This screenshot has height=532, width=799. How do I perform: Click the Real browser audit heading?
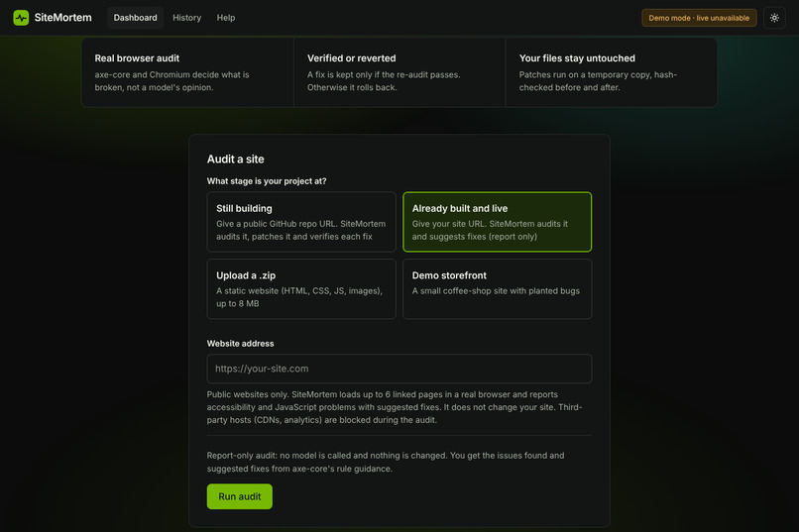(137, 58)
